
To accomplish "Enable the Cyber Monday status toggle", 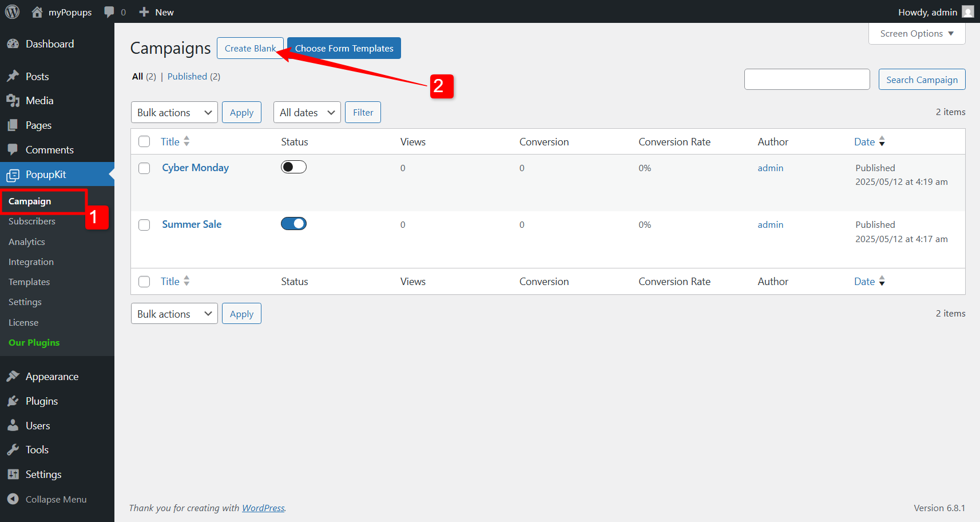I will pyautogui.click(x=293, y=167).
